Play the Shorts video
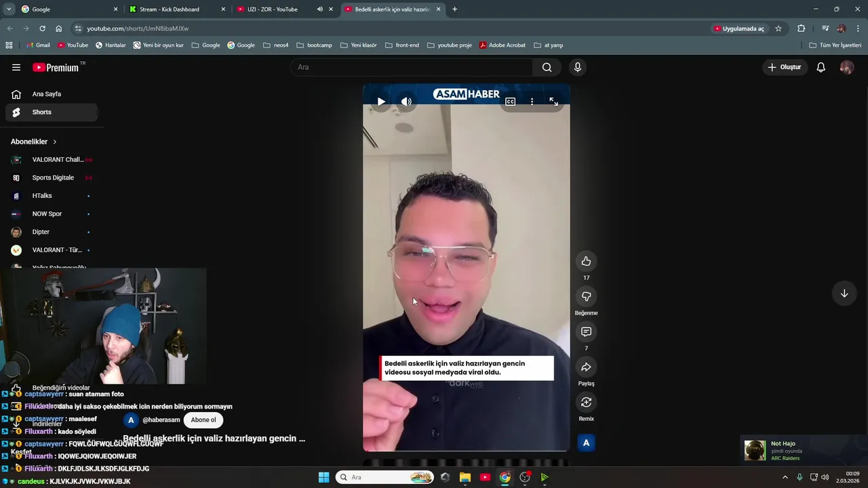 381,102
